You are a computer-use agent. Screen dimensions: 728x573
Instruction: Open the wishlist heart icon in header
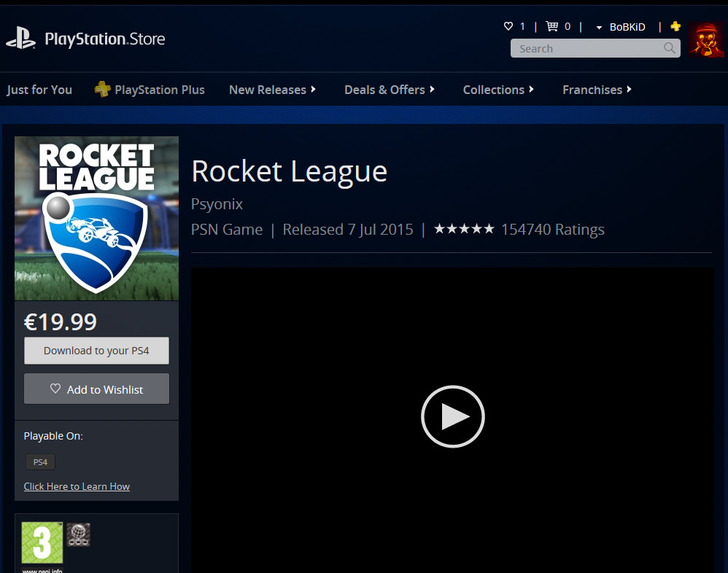(508, 26)
